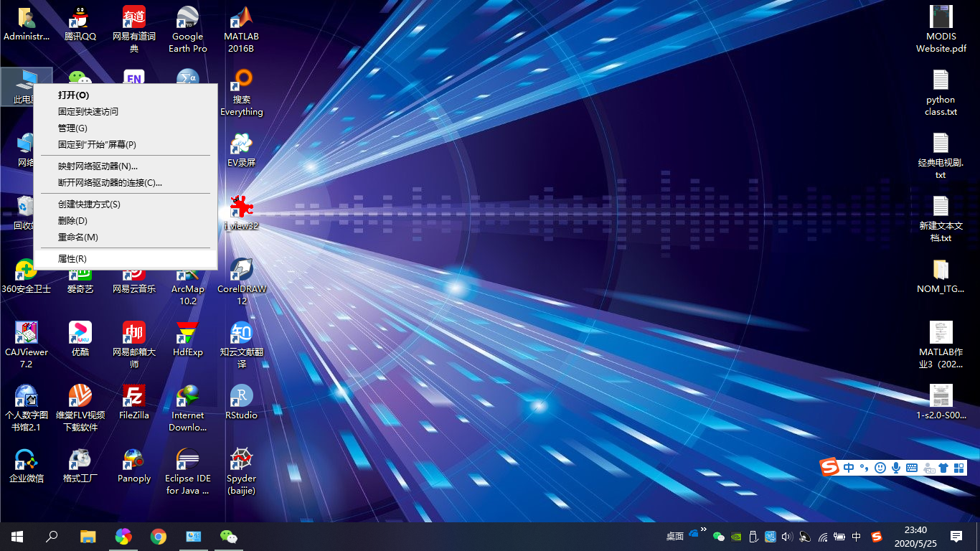The image size is (980, 551).
Task: Open Google Earth Pro shortcut
Action: tap(188, 29)
